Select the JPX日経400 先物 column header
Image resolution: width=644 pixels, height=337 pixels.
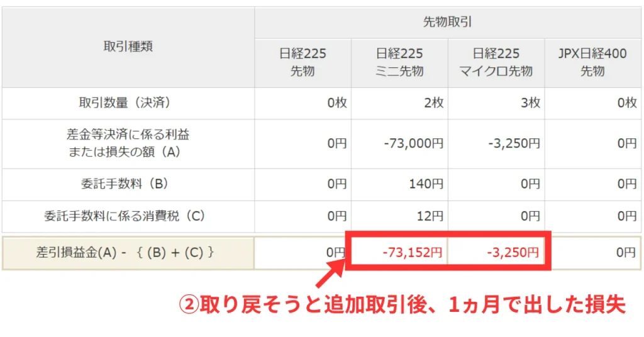[592, 62]
